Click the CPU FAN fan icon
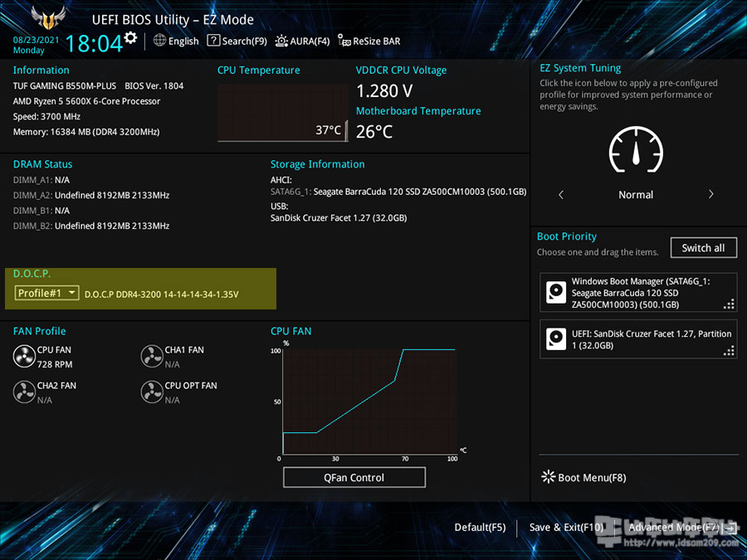This screenshot has width=747, height=560. [24, 357]
